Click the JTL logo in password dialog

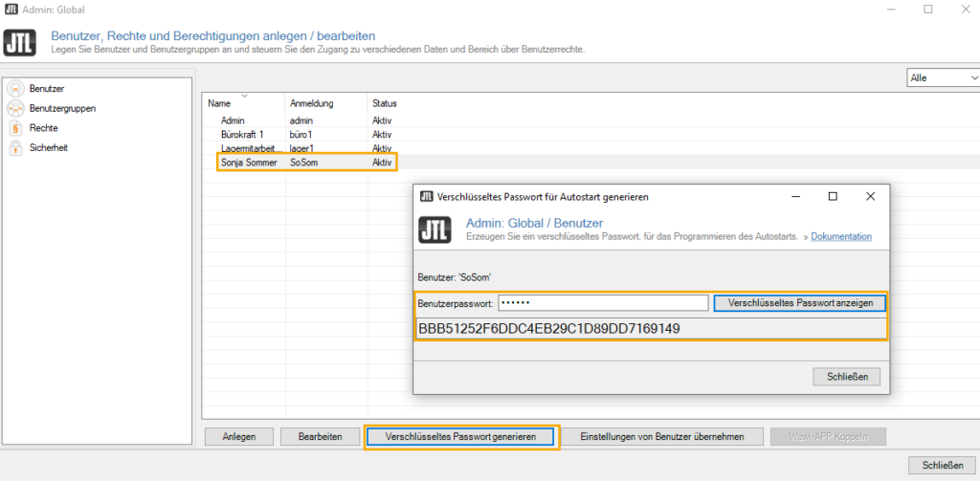435,230
